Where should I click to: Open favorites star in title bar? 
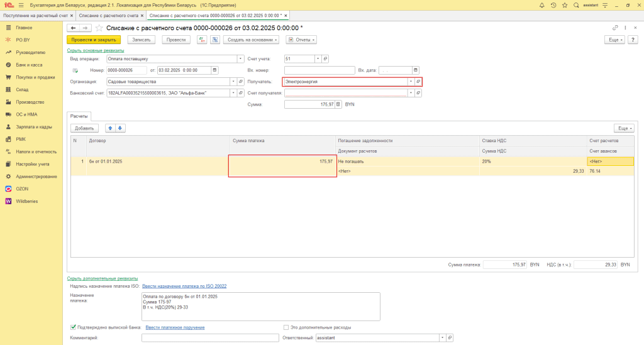(565, 5)
